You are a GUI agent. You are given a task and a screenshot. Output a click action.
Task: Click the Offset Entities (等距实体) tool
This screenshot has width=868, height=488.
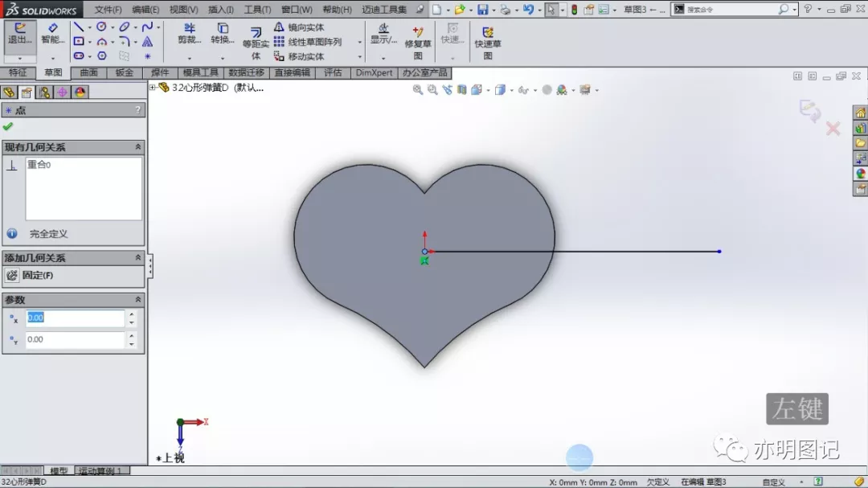click(256, 43)
